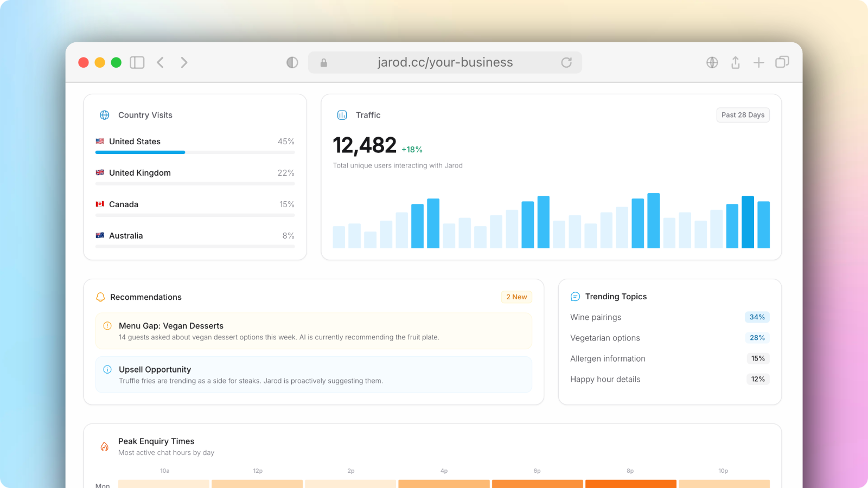Click the 45% United States value
This screenshot has height=488, width=868.
286,142
